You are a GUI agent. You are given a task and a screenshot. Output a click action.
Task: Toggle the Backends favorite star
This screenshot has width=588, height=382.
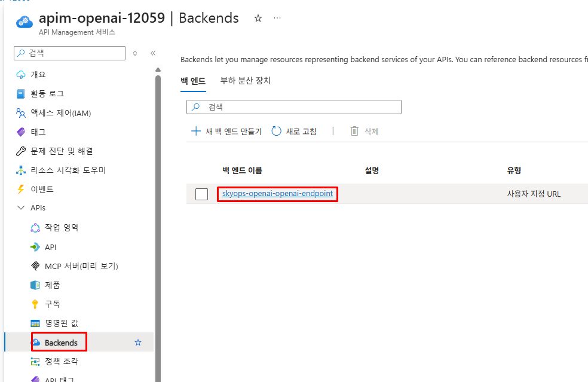coord(138,342)
